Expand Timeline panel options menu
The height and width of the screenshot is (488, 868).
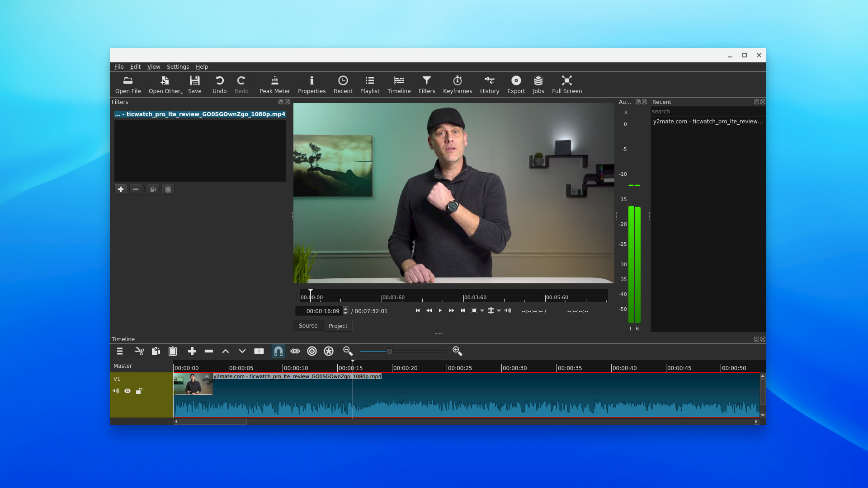click(119, 351)
